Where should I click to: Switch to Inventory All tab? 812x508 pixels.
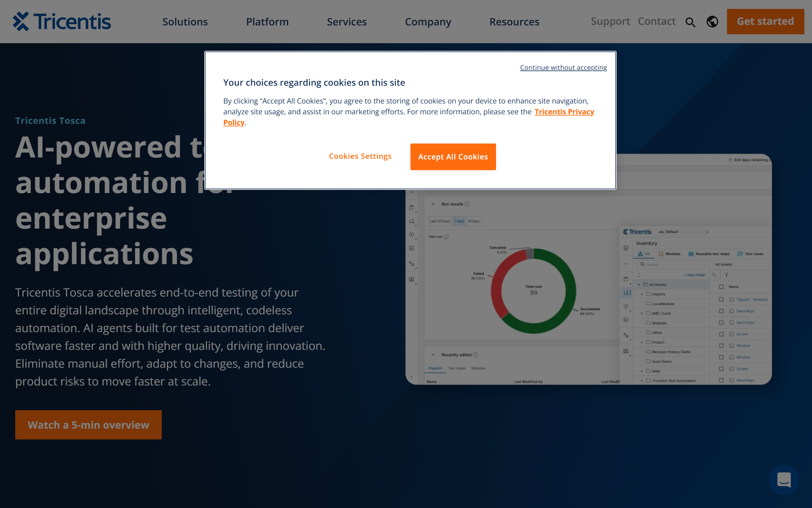(x=644, y=254)
